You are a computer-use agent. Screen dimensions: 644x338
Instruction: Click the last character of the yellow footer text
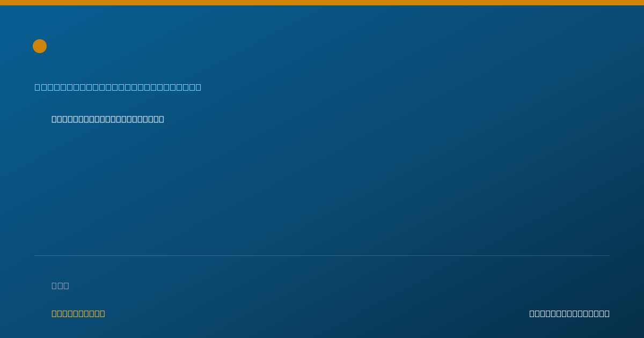point(102,313)
